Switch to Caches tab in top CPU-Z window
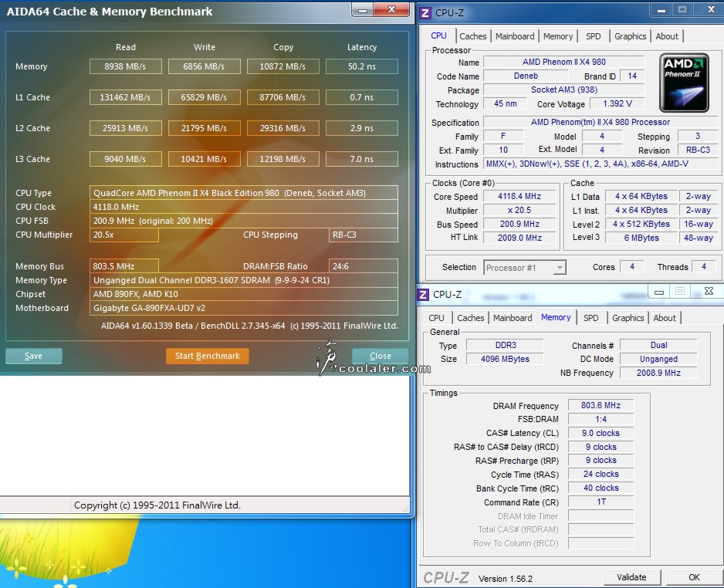Viewport: 724px width, 588px height. [x=473, y=36]
